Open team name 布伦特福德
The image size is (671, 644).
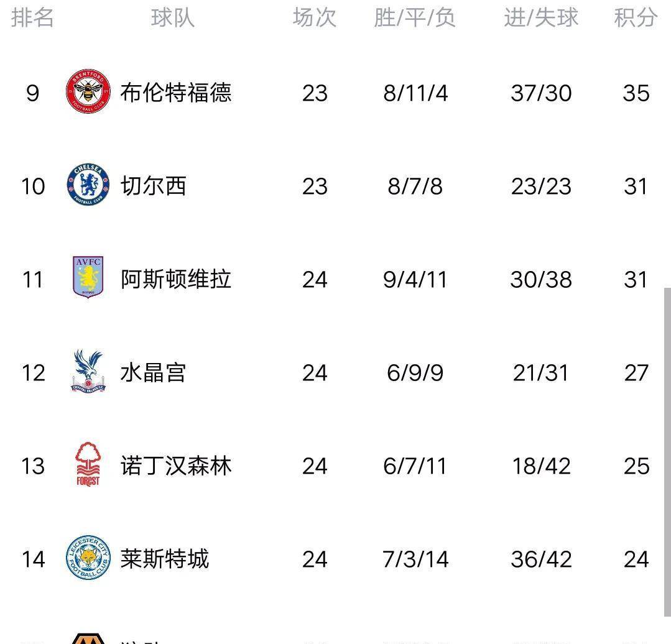coord(176,93)
